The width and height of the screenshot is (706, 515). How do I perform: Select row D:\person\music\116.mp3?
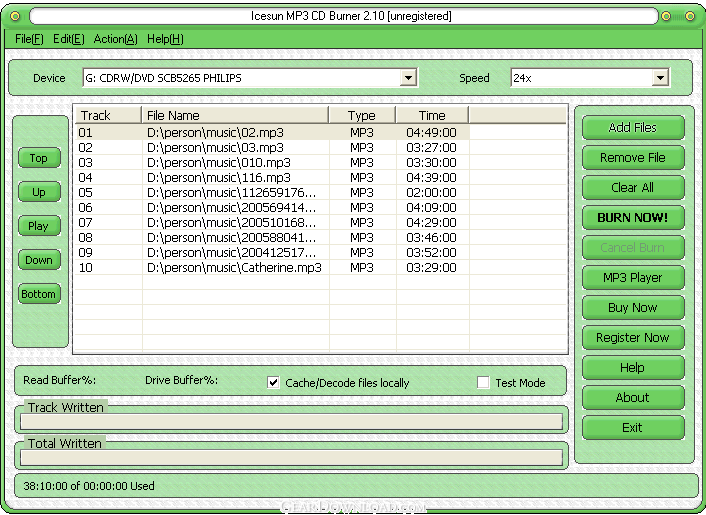tap(272, 177)
